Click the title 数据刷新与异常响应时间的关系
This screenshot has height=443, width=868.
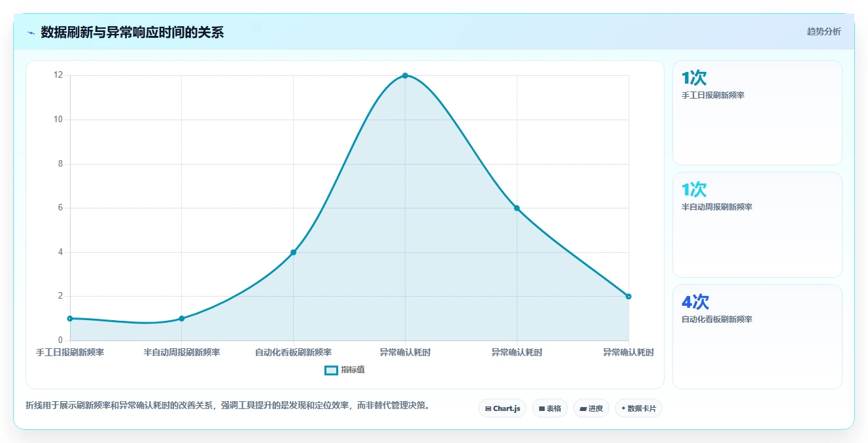point(132,32)
